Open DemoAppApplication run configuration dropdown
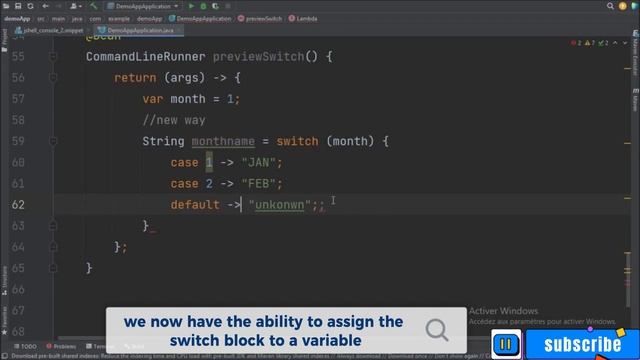Image resolution: width=640 pixels, height=360 pixels. pos(143,6)
